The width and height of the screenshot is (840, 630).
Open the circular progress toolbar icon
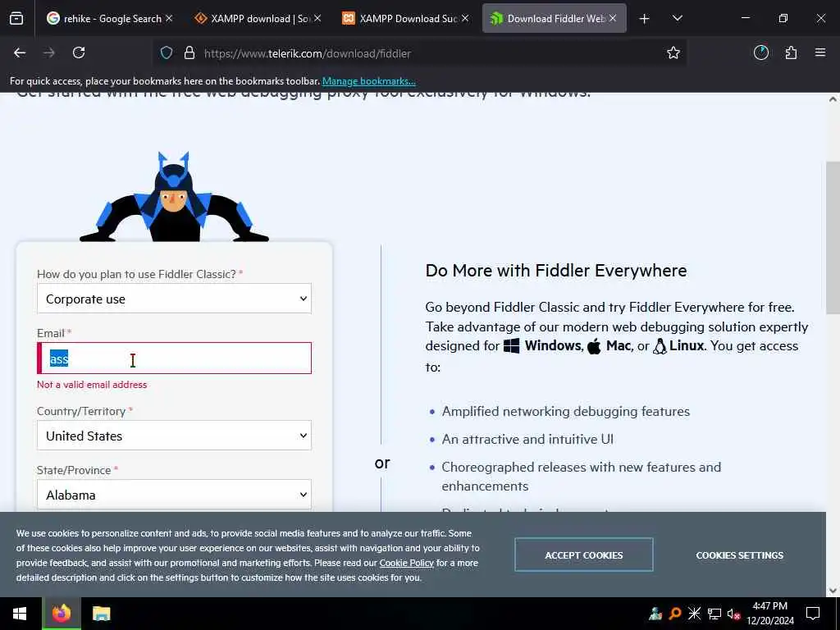click(761, 52)
